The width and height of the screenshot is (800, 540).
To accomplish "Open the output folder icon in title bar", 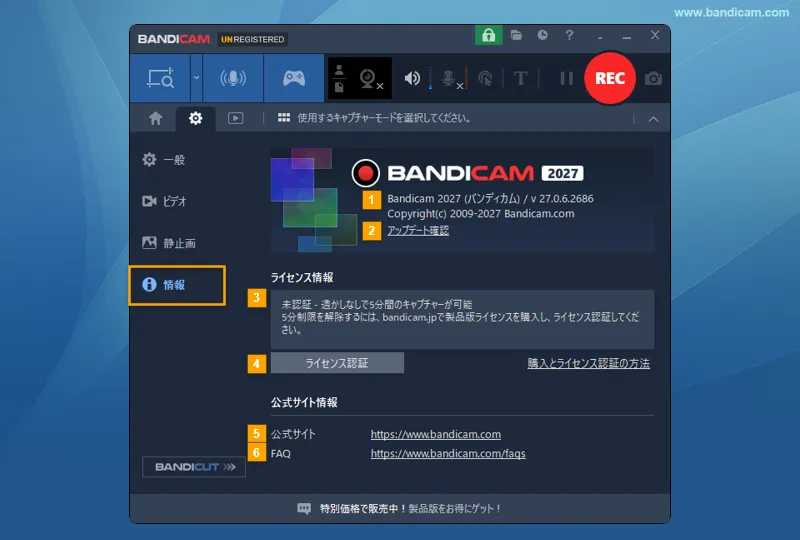I will coord(516,35).
